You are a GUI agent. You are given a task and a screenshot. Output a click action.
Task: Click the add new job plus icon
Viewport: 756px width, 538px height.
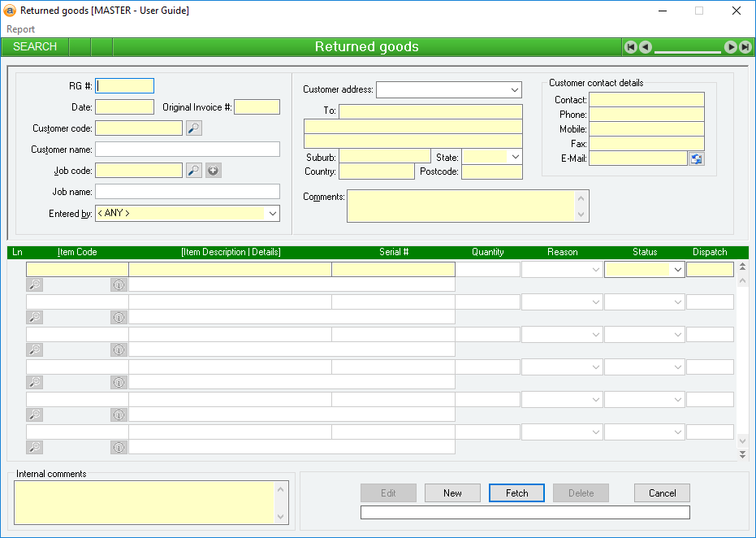pyautogui.click(x=213, y=170)
